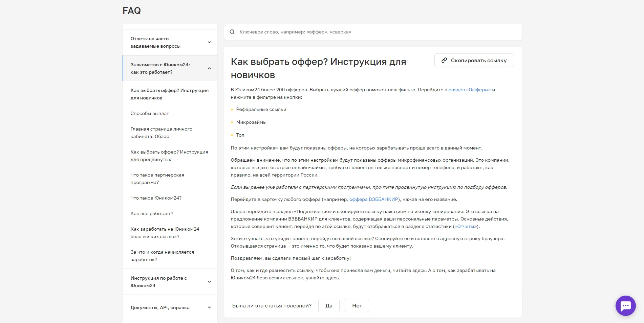Click 'Поздравляем, вы сделали первый шаг к заработку!'
The height and width of the screenshot is (323, 644).
tap(291, 258)
